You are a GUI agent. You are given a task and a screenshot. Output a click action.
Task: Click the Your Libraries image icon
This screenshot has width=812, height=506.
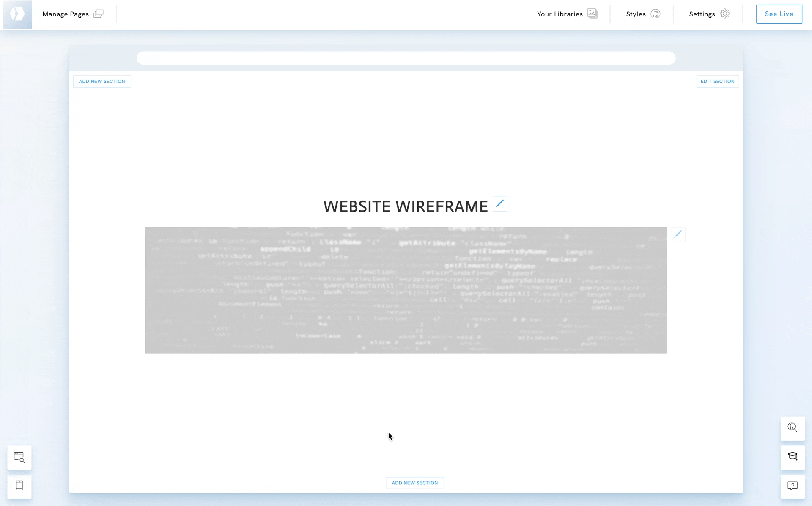[x=593, y=14]
